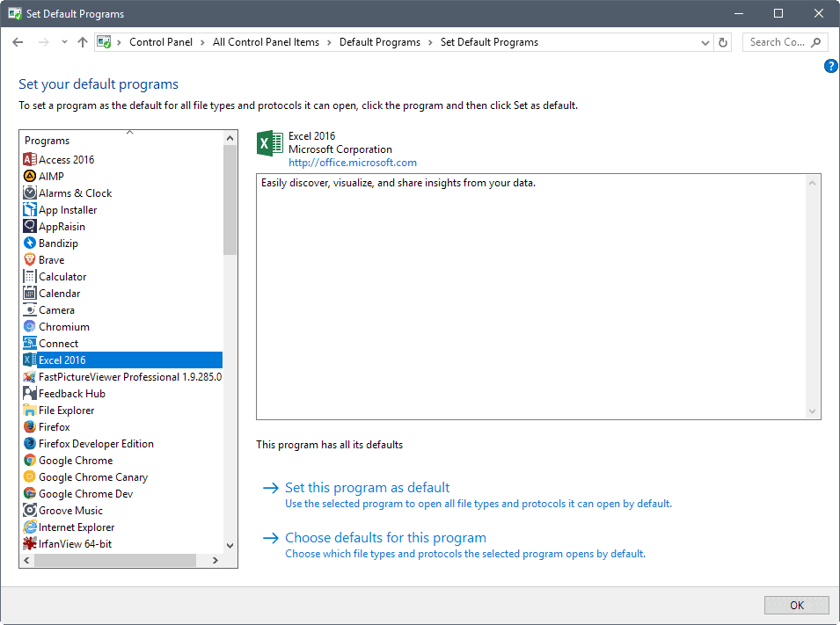The image size is (840, 625).
Task: Click the Feedback Hub icon
Action: click(x=30, y=393)
